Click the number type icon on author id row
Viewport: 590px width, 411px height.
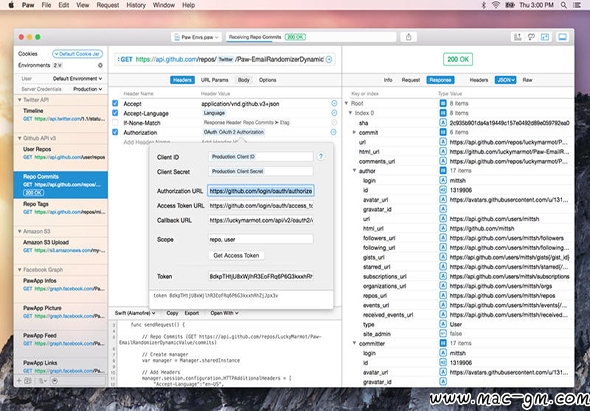point(443,190)
